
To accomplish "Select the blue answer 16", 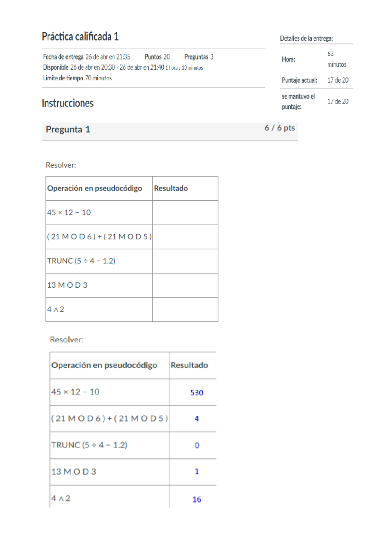I will 197,499.
